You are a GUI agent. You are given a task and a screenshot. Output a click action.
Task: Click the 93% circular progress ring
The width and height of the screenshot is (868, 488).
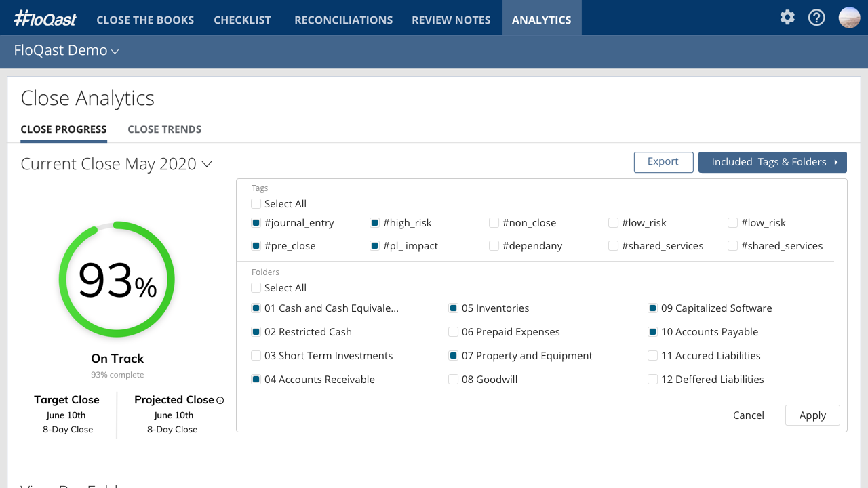tap(117, 279)
